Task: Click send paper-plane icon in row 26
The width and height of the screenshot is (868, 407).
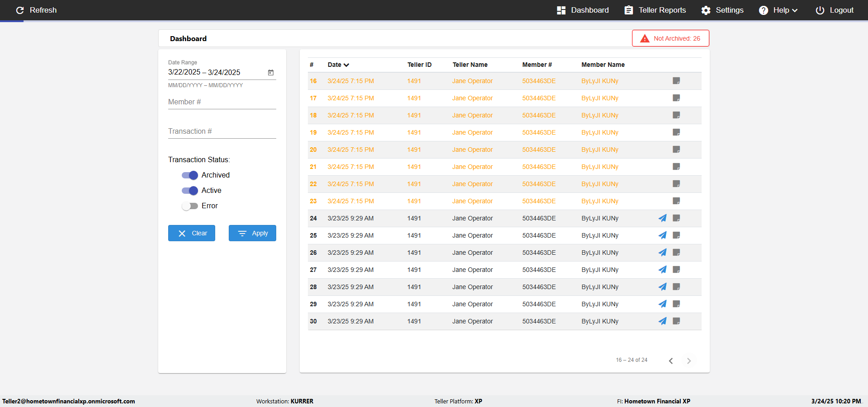Action: (662, 253)
